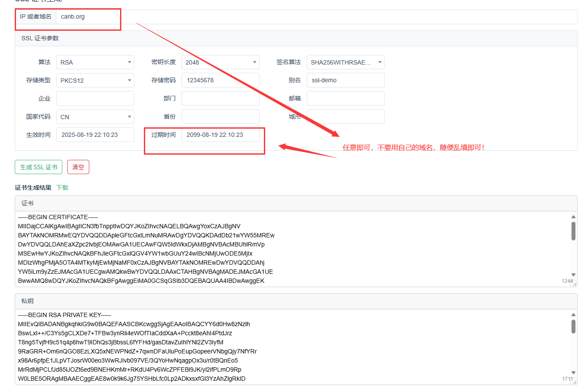Click the empty province input field

[x=220, y=117]
